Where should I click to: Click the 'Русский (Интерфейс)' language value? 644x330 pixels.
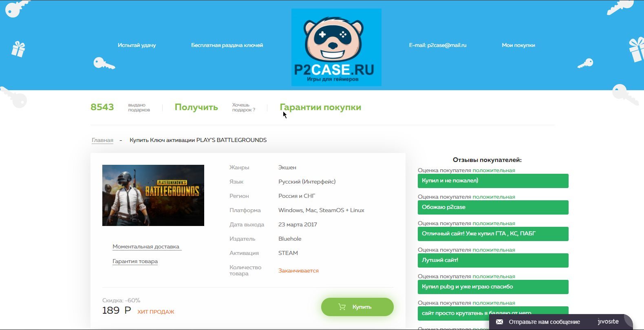pos(307,182)
